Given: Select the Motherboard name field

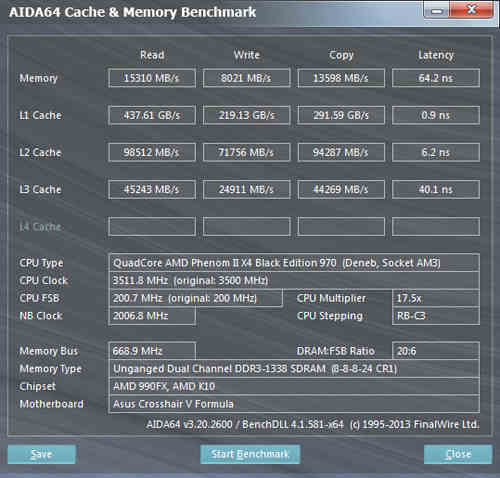Looking at the screenshot, I should [x=294, y=404].
